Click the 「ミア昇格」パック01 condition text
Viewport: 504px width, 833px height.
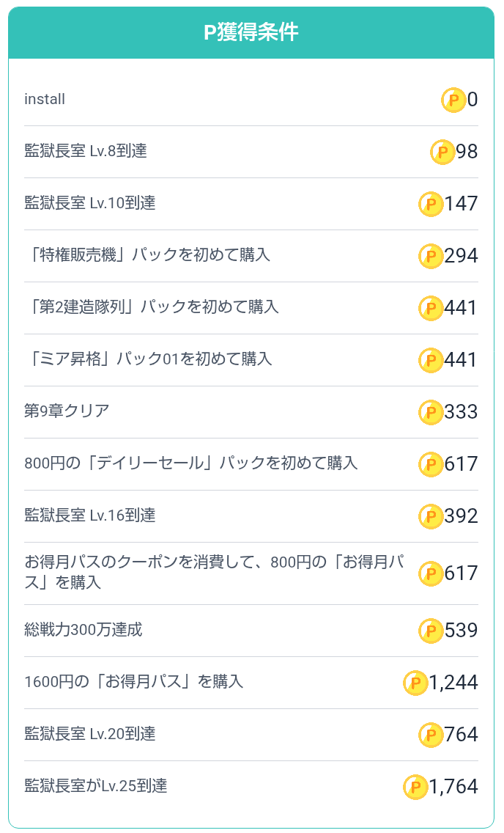(x=152, y=360)
